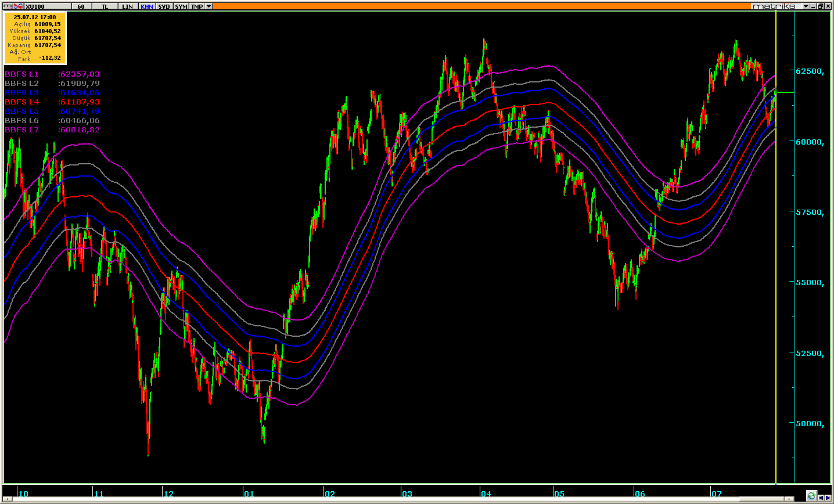Screen dimensions: 834x504
Task: Click the horizontal scrollbar thumb
Action: point(762,499)
